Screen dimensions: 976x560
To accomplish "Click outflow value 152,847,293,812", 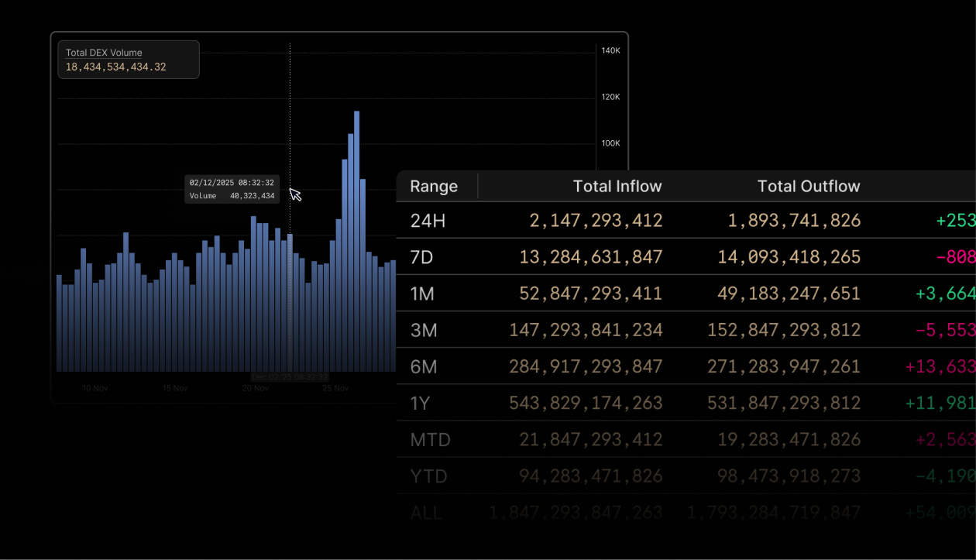I will (x=784, y=330).
